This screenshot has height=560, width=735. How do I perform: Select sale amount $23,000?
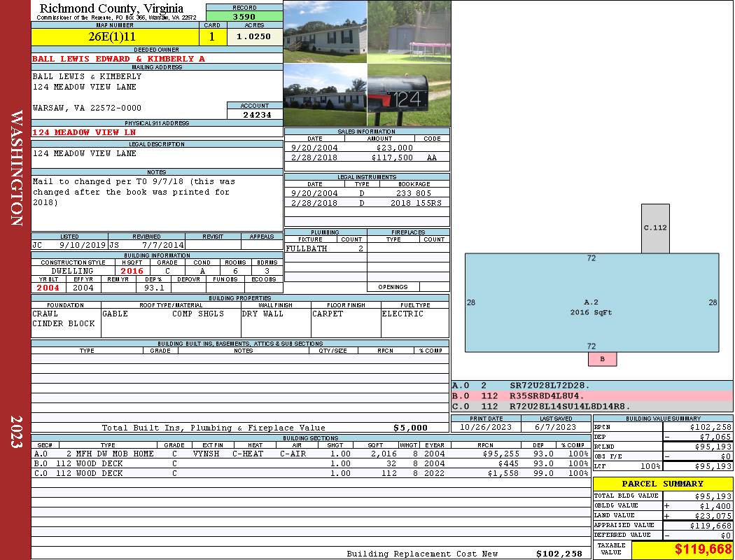394,148
